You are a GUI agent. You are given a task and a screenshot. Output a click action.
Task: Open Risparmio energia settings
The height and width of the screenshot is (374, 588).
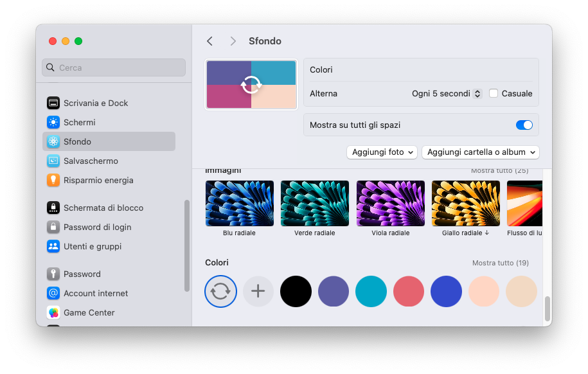click(x=109, y=180)
